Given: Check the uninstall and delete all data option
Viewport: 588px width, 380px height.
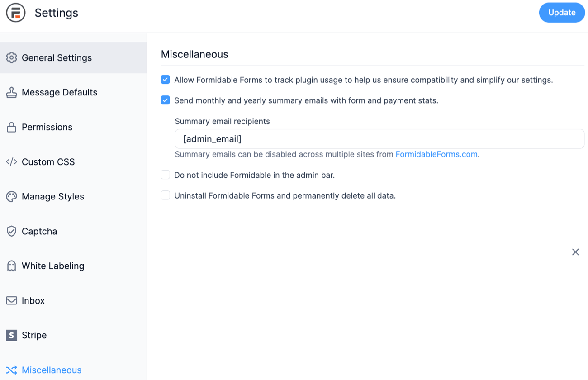Looking at the screenshot, I should [165, 195].
